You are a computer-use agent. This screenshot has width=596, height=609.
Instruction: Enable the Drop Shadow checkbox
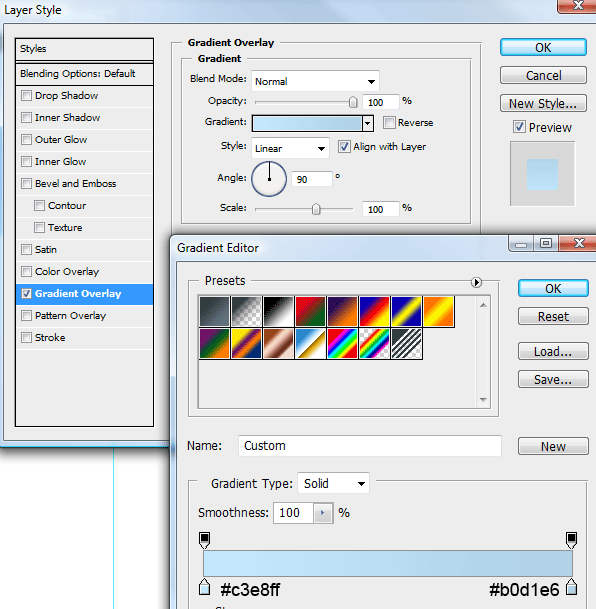click(x=26, y=96)
